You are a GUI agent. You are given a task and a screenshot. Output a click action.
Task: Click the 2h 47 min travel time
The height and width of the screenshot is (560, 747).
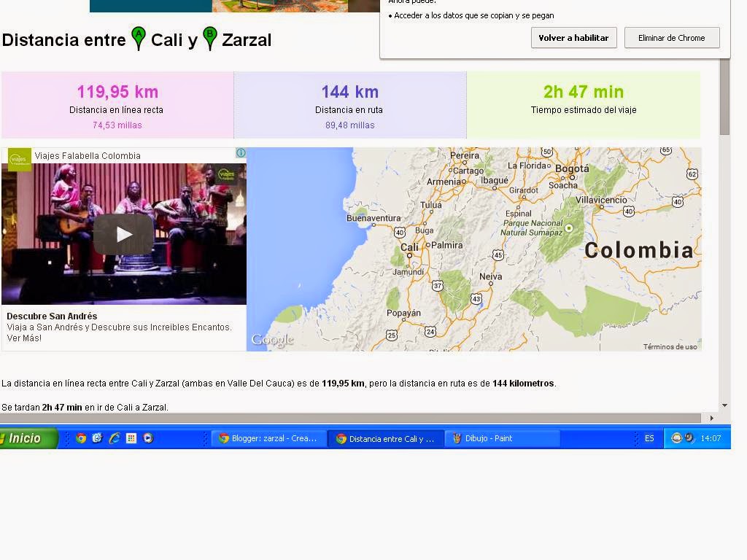(x=584, y=91)
